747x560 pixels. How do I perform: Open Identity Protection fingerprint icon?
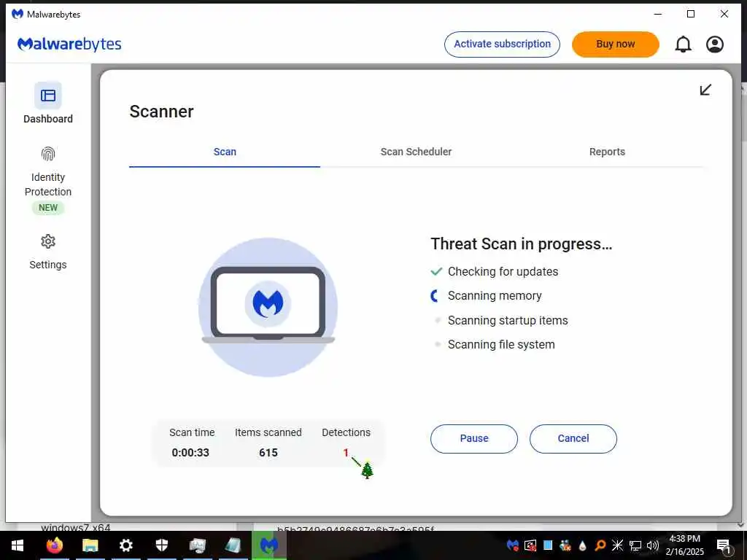(x=48, y=154)
